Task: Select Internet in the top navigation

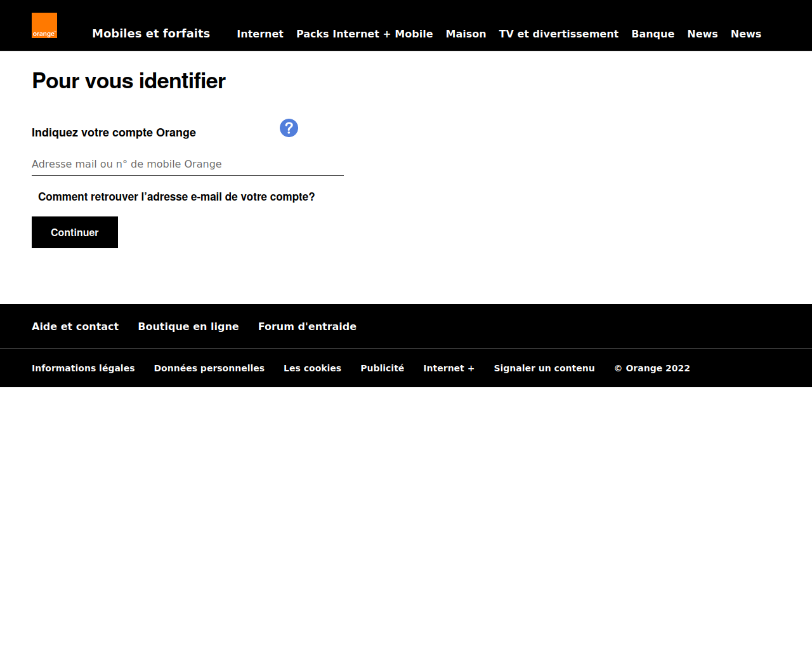Action: [260, 34]
